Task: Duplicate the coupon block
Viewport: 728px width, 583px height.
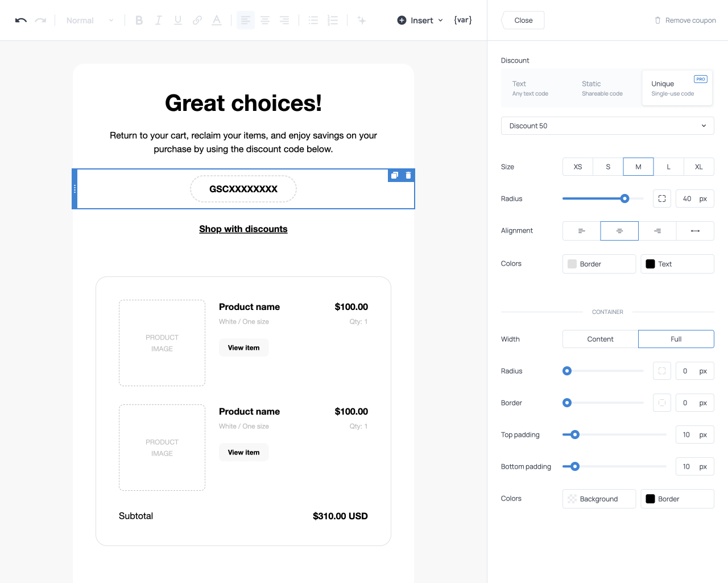Action: pos(395,175)
